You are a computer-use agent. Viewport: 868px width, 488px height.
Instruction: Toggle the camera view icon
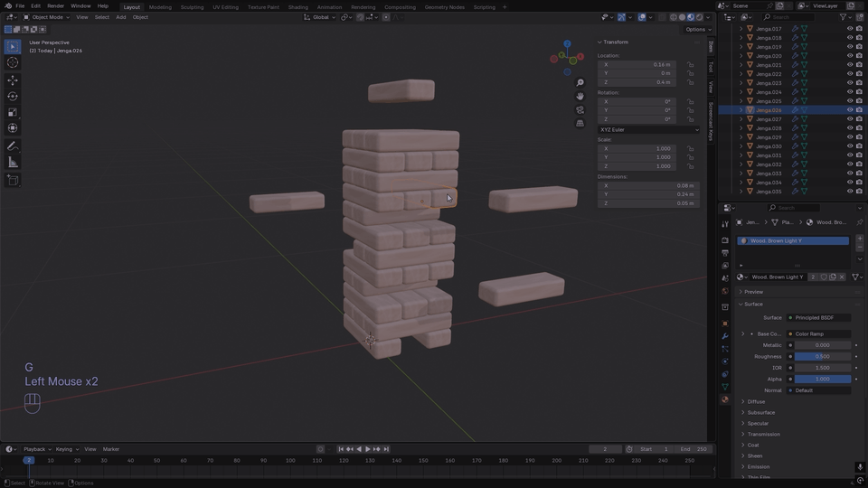tap(580, 110)
